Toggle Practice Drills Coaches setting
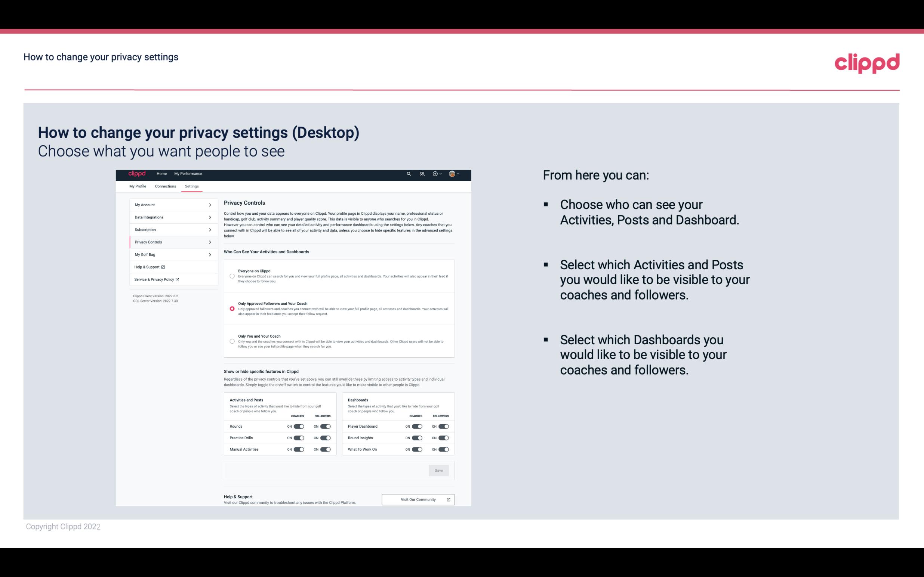924x577 pixels. pyautogui.click(x=298, y=438)
